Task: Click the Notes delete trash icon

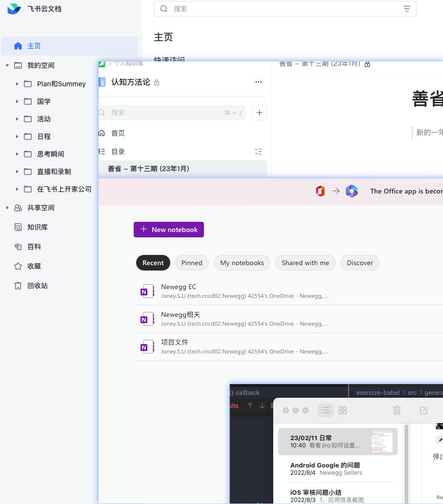Action: click(397, 410)
